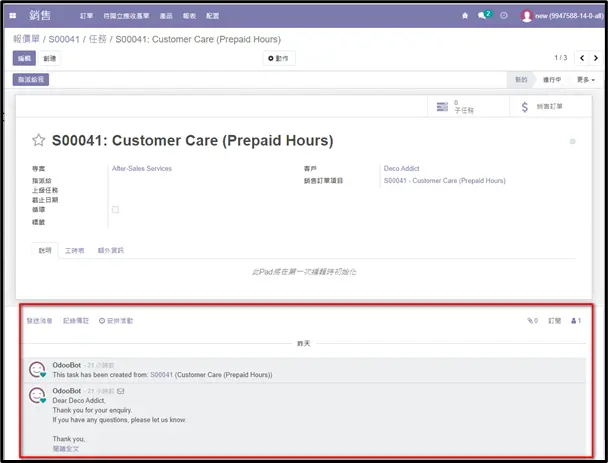Open the 配置 menu

[212, 16]
